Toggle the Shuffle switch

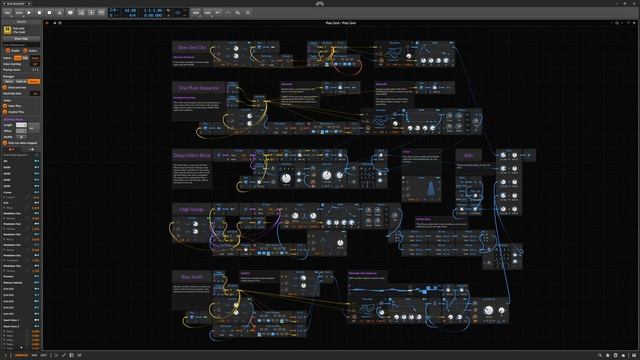[x=21, y=137]
